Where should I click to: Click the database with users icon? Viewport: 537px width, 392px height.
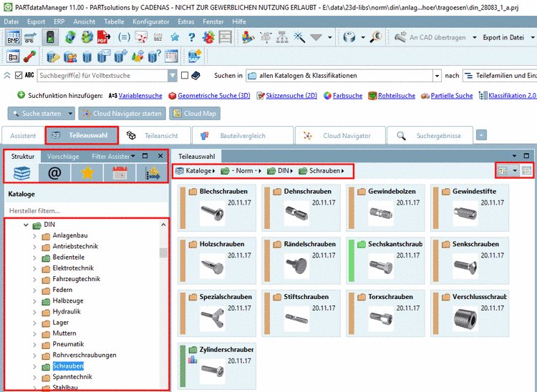point(70,57)
